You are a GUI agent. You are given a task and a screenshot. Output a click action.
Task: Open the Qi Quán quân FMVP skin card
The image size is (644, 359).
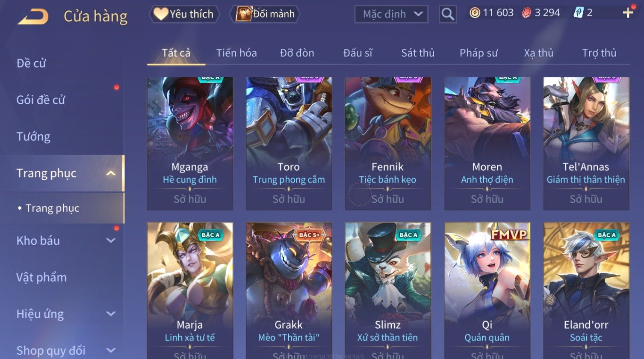[487, 291]
